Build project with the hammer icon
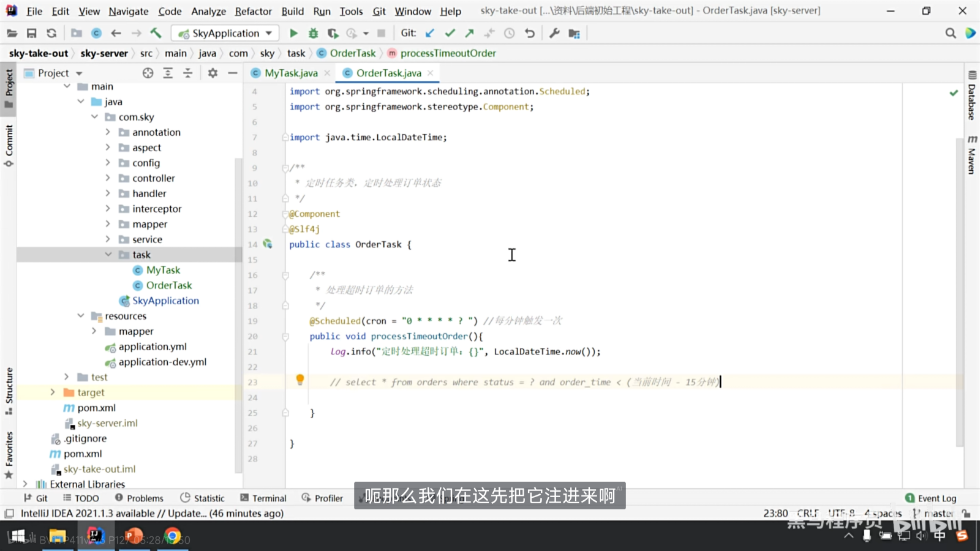Viewport: 980px width, 551px height. [156, 33]
